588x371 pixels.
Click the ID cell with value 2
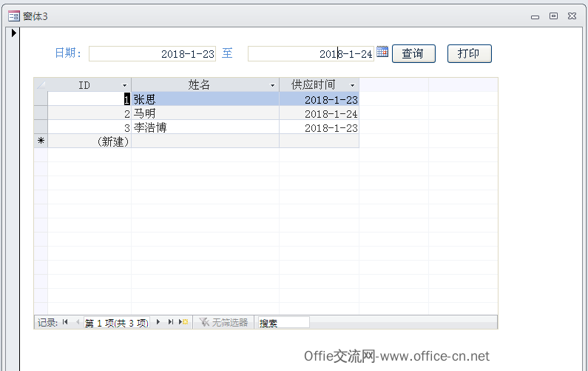(x=89, y=113)
